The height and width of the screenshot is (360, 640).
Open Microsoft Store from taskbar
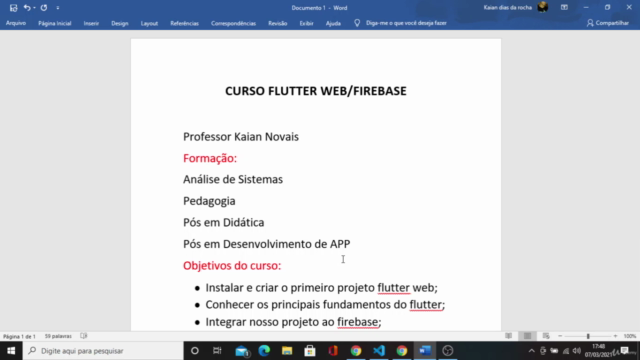(310, 351)
